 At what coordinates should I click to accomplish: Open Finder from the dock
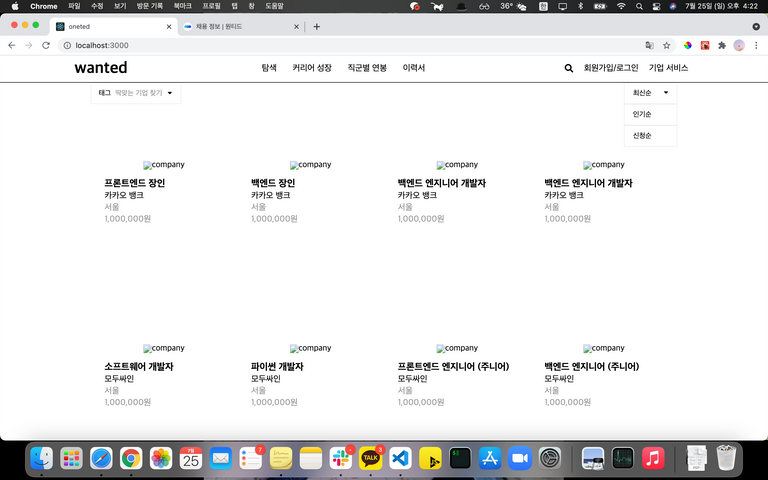pos(42,459)
